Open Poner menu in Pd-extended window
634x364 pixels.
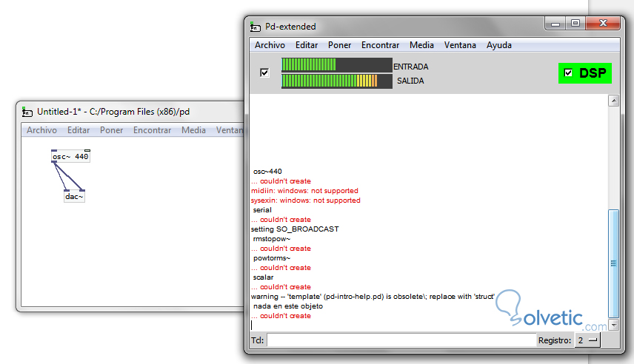coord(340,45)
